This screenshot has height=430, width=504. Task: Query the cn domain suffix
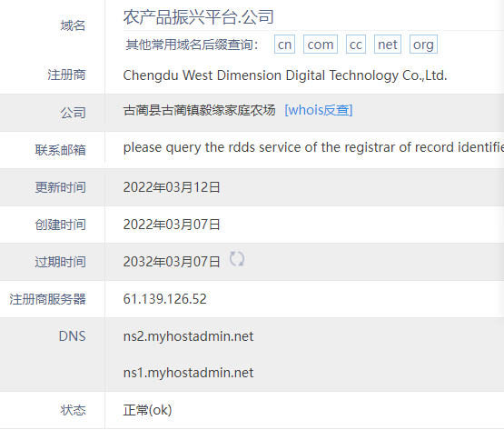click(284, 45)
